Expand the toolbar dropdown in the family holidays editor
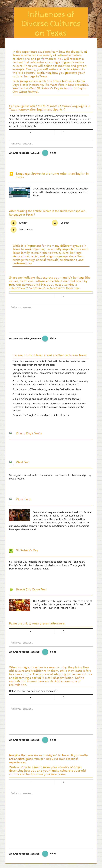The height and width of the screenshot is (868, 102). coord(30,296)
